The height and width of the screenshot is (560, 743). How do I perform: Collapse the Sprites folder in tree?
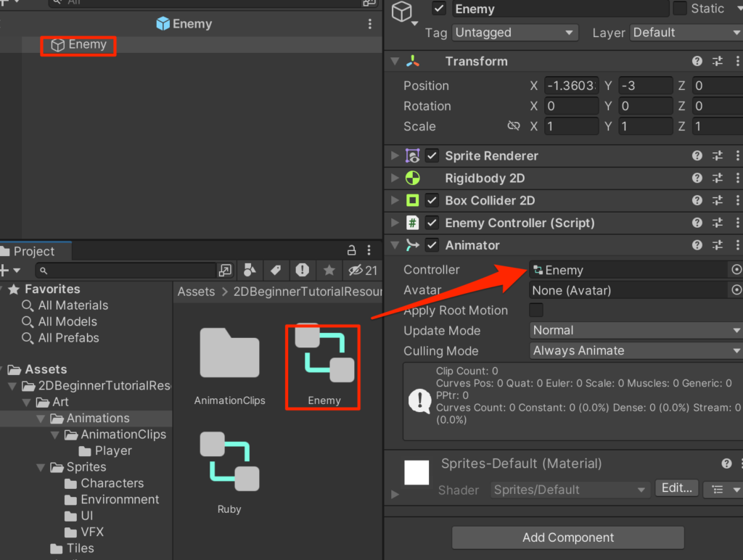point(41,467)
